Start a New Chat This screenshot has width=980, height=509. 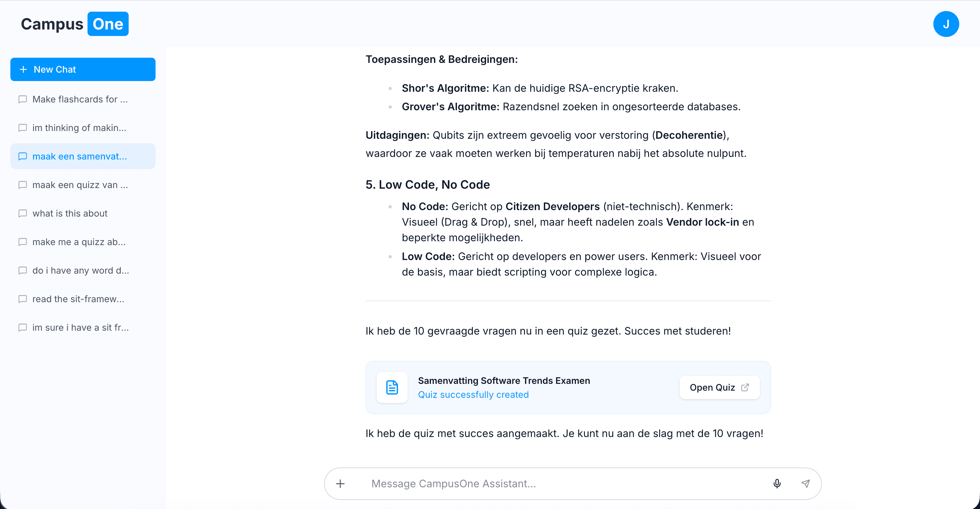(83, 69)
